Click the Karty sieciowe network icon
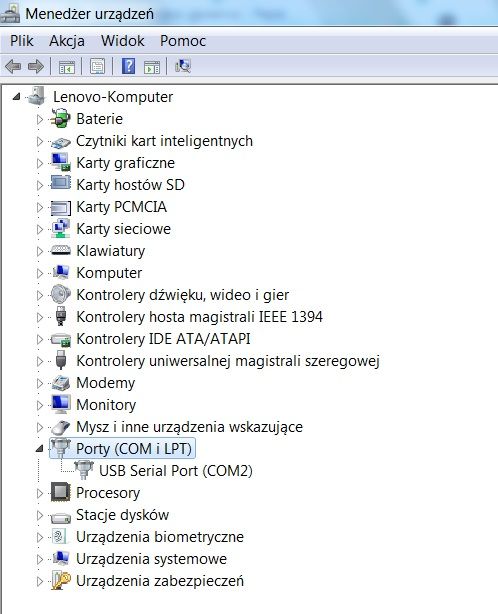This screenshot has width=498, height=614. [x=60, y=229]
